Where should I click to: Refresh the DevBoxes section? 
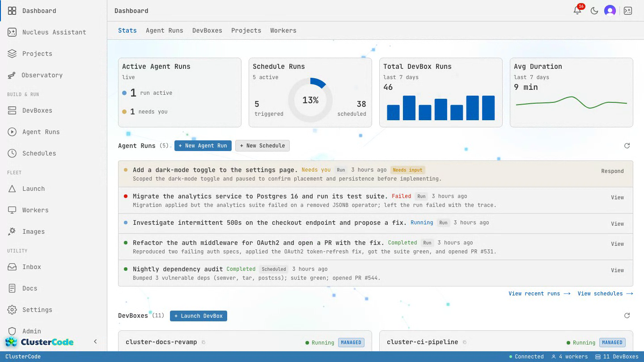(x=627, y=316)
